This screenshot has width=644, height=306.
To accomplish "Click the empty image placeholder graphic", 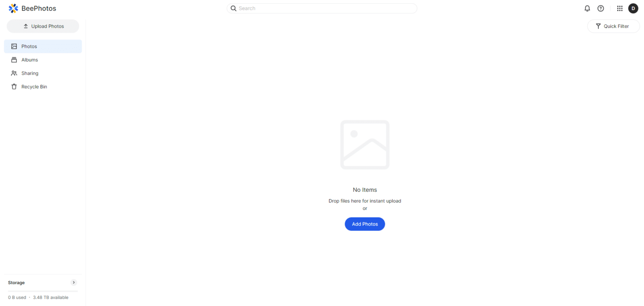I will click(x=365, y=145).
